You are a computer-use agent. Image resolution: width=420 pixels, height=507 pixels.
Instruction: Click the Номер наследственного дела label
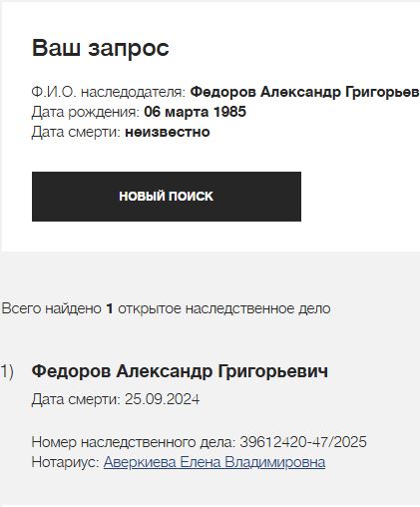134,442
